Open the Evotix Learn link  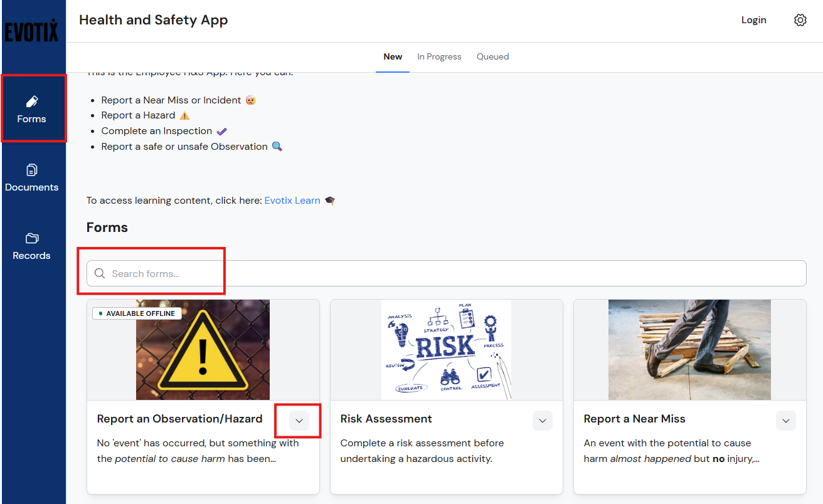[x=292, y=201]
